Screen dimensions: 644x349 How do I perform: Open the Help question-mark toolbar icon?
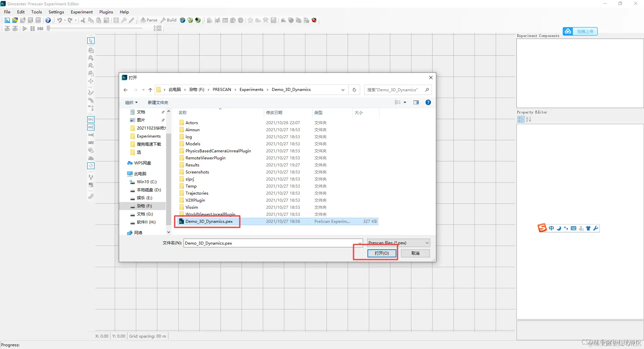[48, 20]
